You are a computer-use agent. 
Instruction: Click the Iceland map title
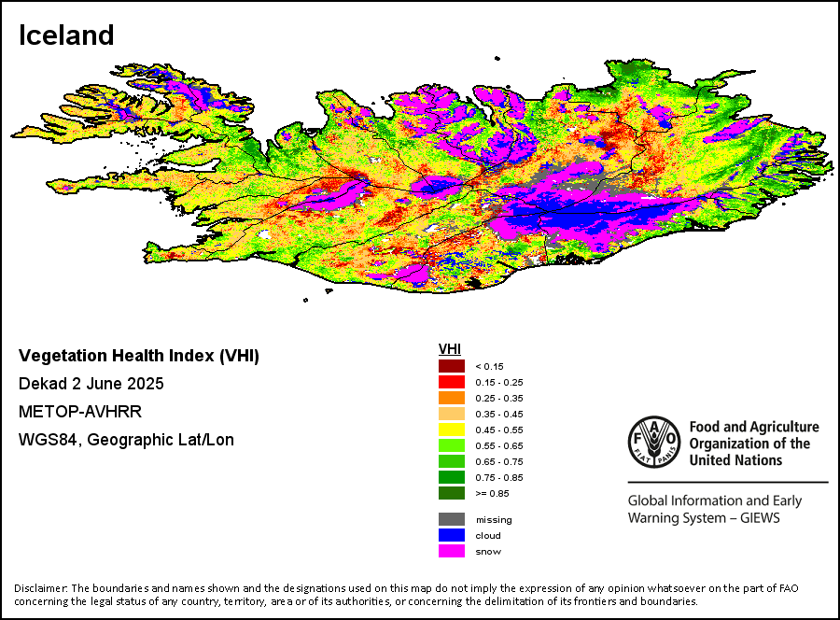click(x=66, y=35)
